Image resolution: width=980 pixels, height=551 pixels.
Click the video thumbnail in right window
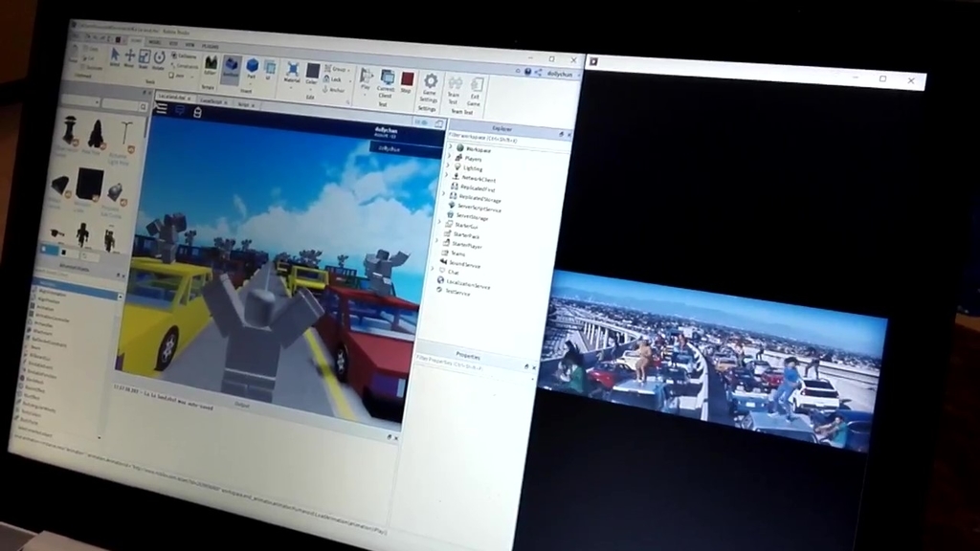[712, 360]
